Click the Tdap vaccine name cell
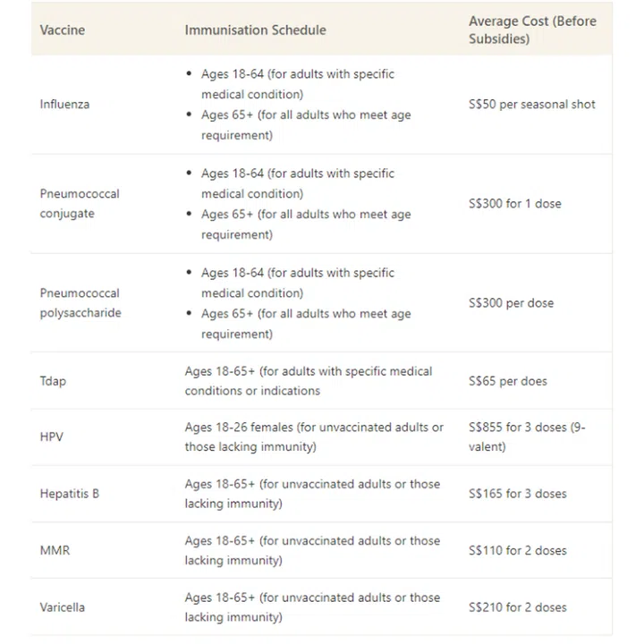 (53, 381)
